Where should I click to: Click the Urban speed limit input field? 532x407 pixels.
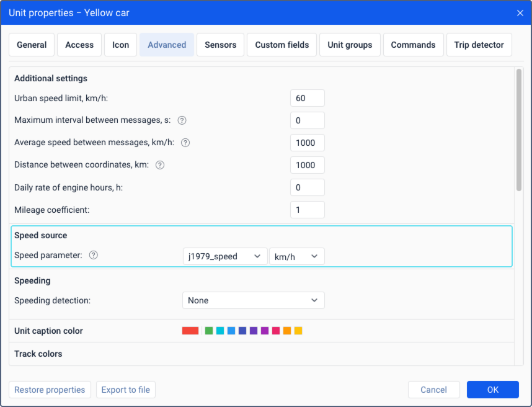click(x=307, y=98)
